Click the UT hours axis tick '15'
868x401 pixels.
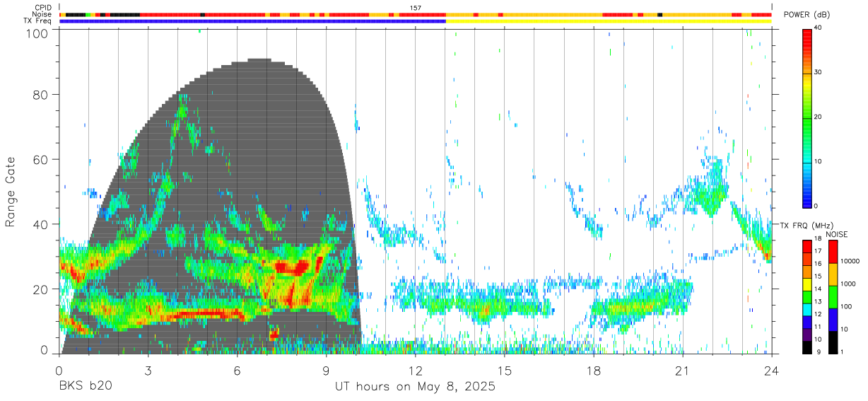[505, 370]
